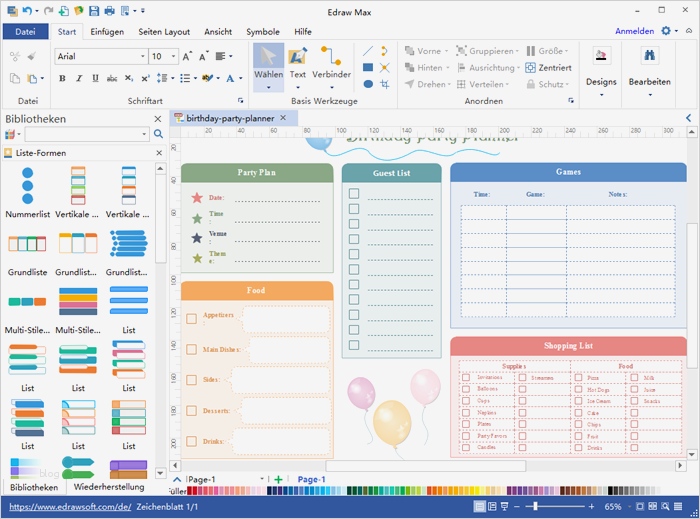700x519 pixels.
Task: Pick the red swatch in color bar
Action: 190,491
